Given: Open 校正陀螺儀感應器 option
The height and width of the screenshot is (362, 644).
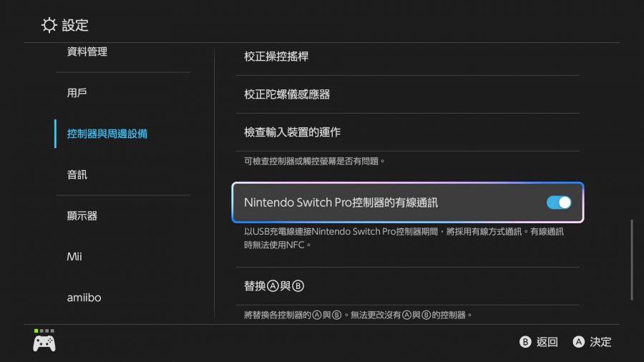Looking at the screenshot, I should (x=408, y=94).
